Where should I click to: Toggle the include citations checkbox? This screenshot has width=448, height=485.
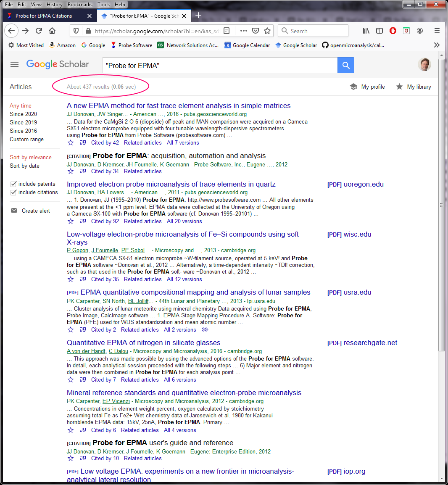pos(13,192)
